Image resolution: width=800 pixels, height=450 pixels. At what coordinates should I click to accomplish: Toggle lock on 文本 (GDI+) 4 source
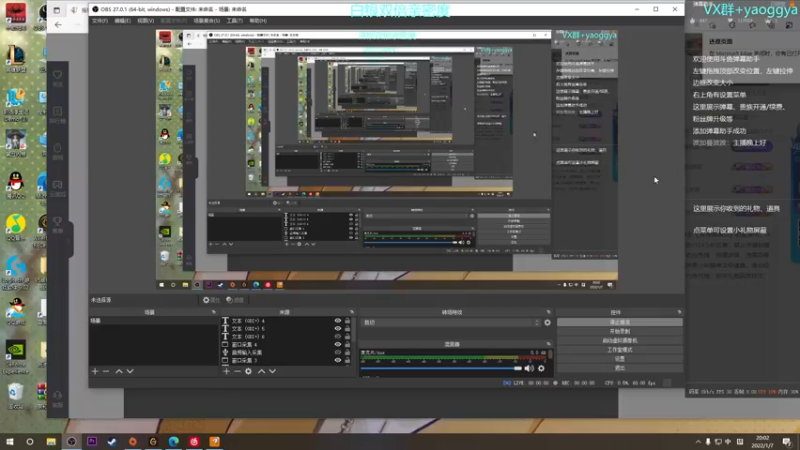coord(347,321)
